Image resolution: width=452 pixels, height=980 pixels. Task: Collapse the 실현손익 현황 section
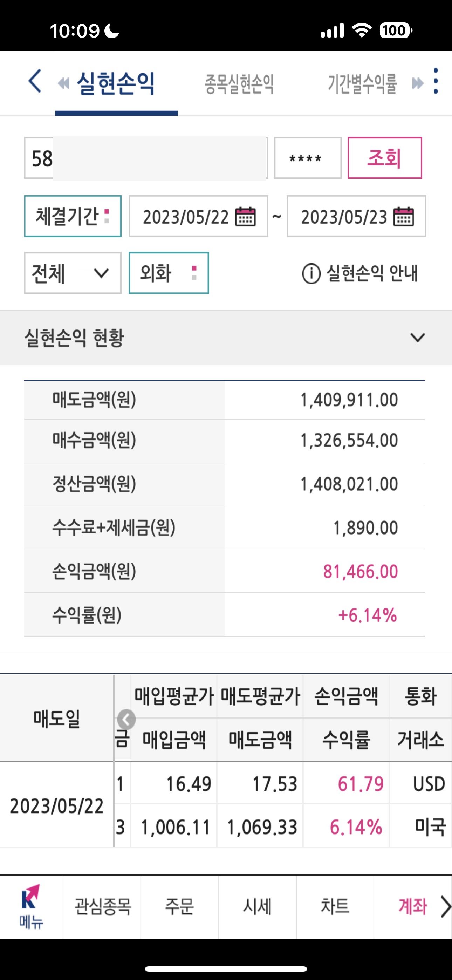pos(417,338)
